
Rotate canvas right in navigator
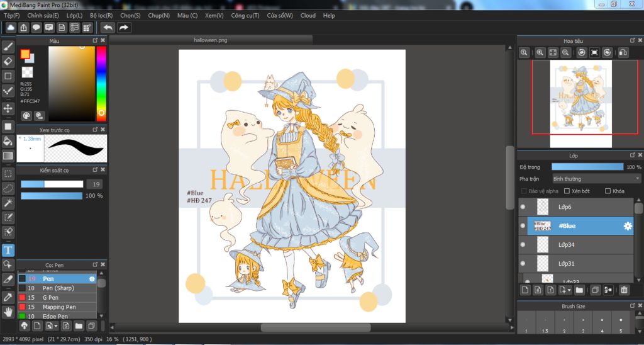[x=607, y=52]
